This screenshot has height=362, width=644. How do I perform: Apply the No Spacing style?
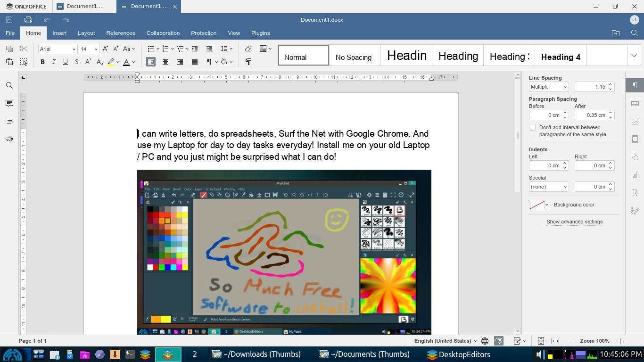point(355,56)
